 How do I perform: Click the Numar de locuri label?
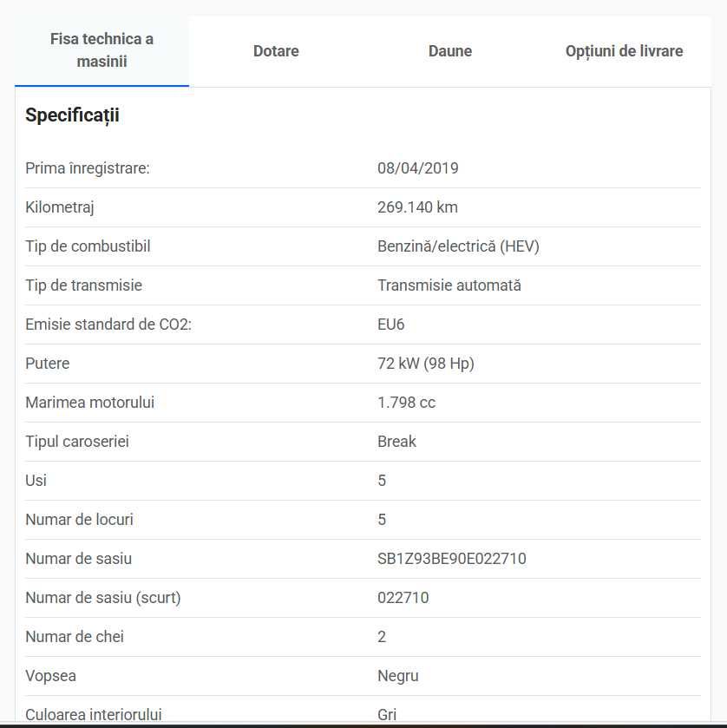point(79,520)
